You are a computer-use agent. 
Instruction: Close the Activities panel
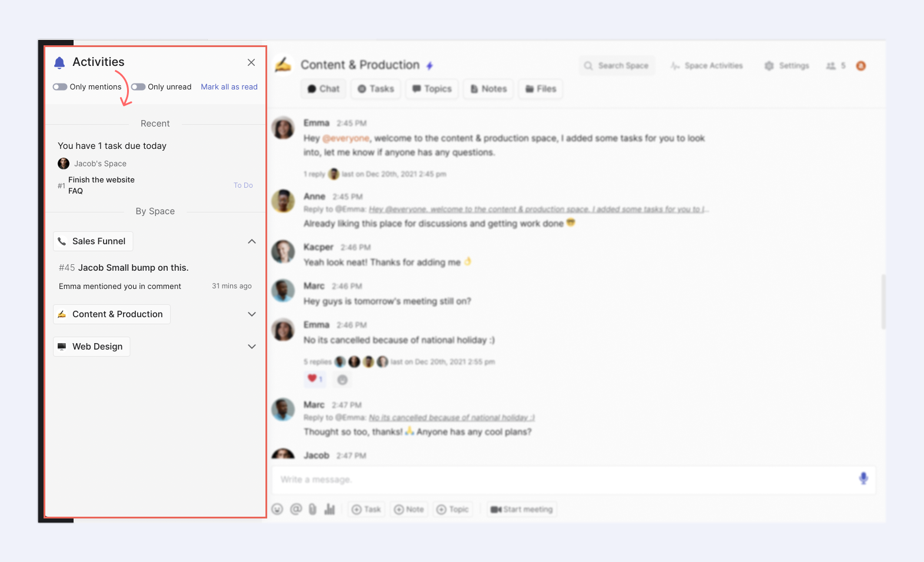[x=251, y=62]
